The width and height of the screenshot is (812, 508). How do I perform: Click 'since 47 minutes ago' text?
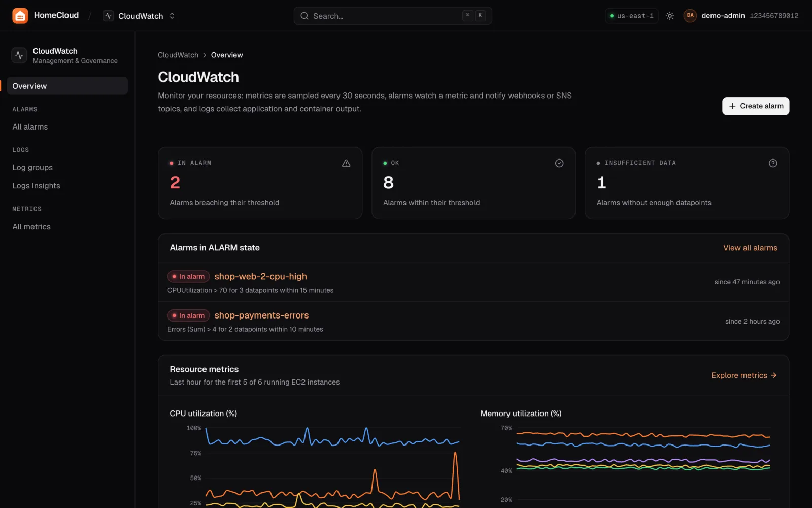[x=747, y=282]
